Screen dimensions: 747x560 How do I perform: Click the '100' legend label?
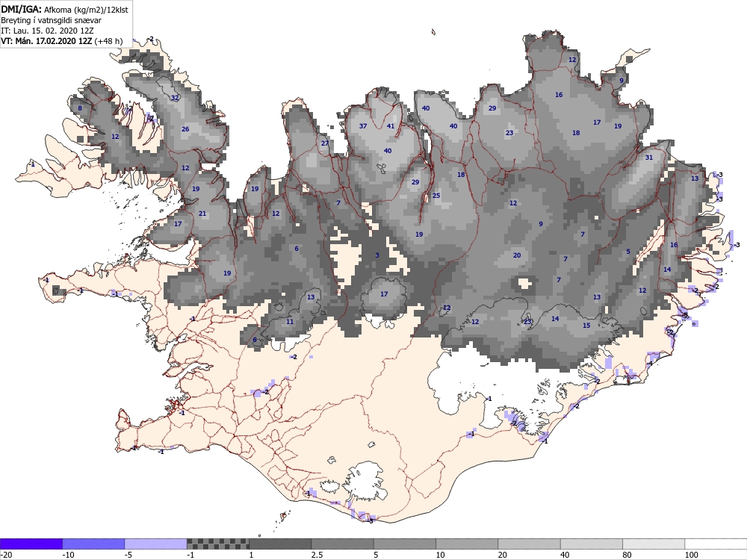pyautogui.click(x=692, y=555)
